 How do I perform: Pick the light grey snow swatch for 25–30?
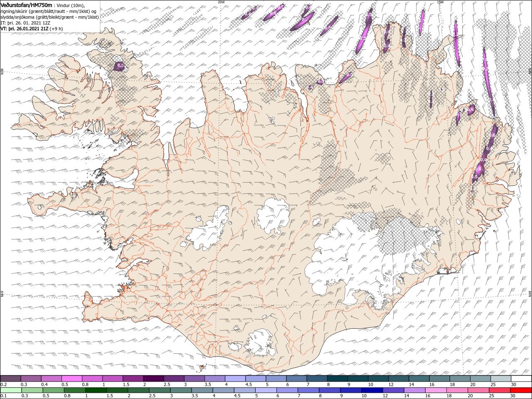[500, 379]
